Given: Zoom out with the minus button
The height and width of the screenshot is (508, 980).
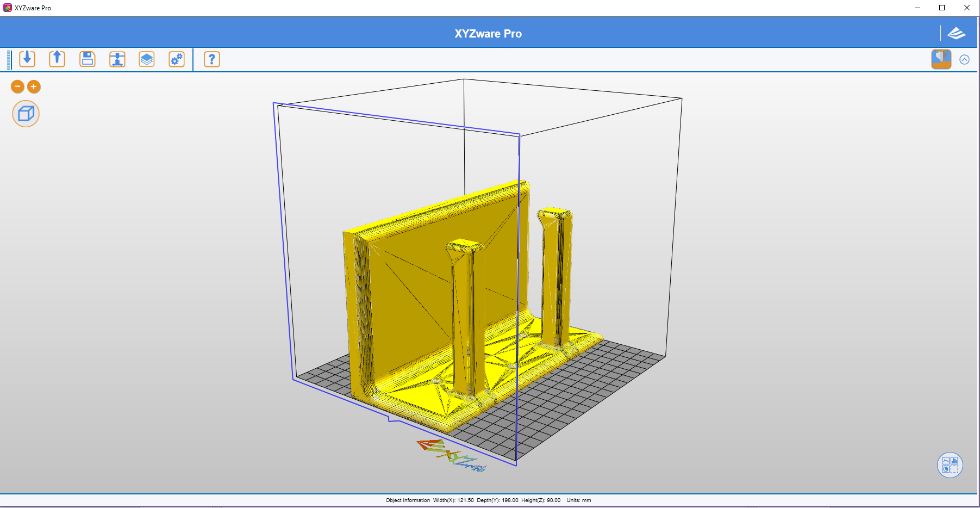Looking at the screenshot, I should point(17,86).
